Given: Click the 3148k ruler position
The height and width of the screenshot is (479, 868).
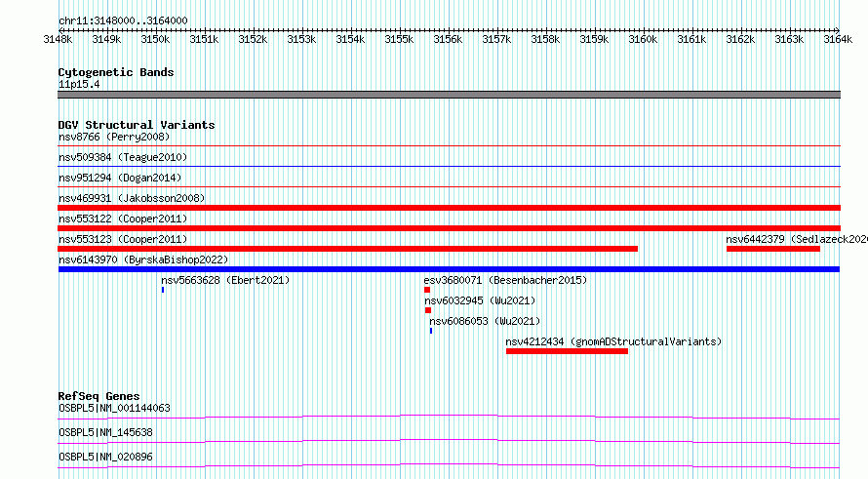Looking at the screenshot, I should [58, 39].
